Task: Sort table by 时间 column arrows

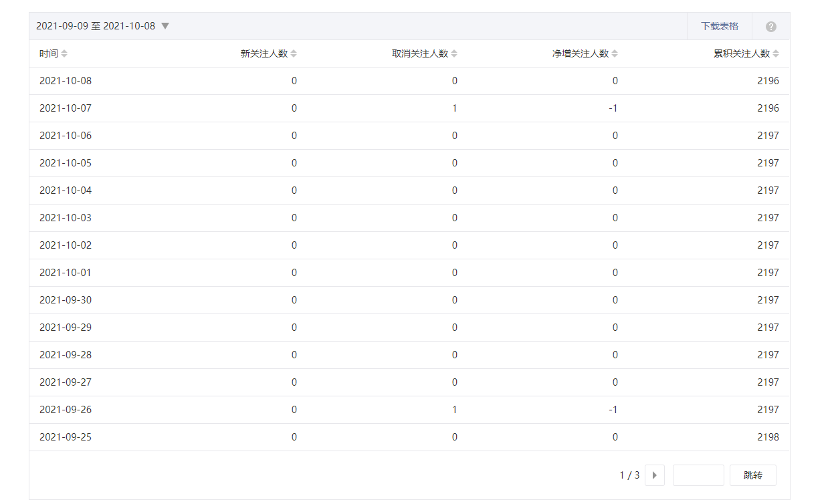Action: tap(64, 54)
